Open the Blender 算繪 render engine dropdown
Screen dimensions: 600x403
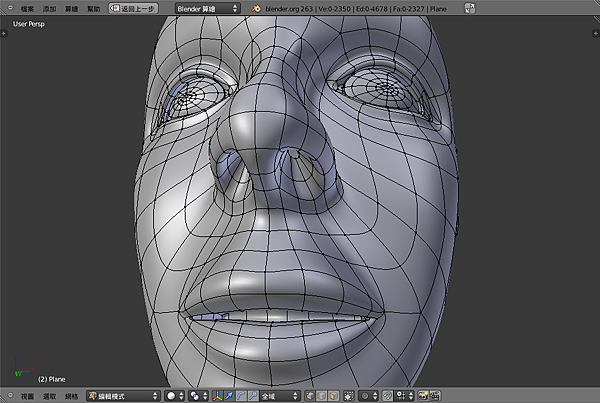coord(207,8)
